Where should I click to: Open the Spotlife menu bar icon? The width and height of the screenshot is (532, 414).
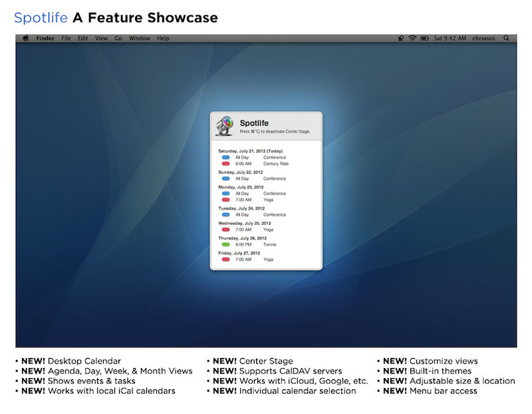coord(400,39)
